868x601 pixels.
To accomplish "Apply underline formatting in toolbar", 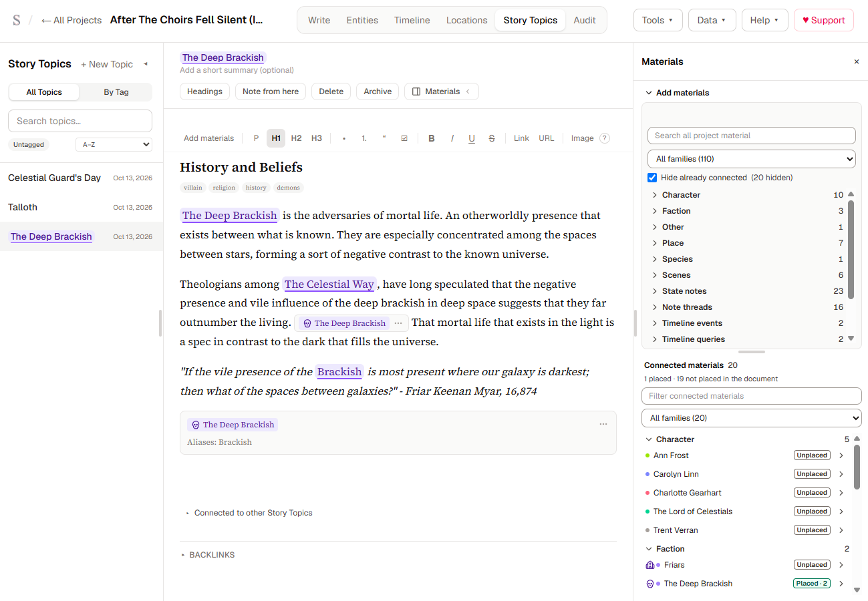I will click(x=472, y=138).
